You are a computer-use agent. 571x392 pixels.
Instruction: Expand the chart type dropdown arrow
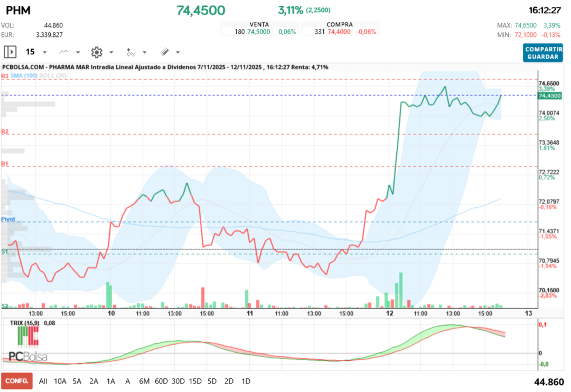[x=77, y=52]
